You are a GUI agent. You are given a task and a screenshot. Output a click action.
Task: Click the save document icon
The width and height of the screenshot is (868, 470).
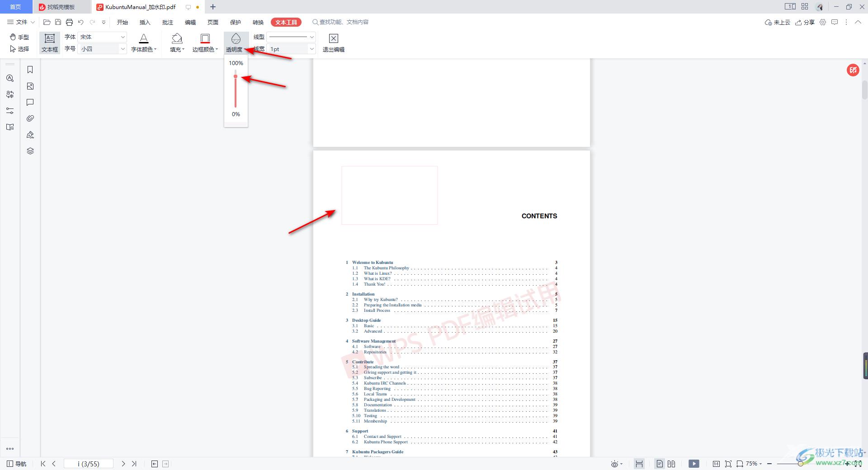coord(58,22)
